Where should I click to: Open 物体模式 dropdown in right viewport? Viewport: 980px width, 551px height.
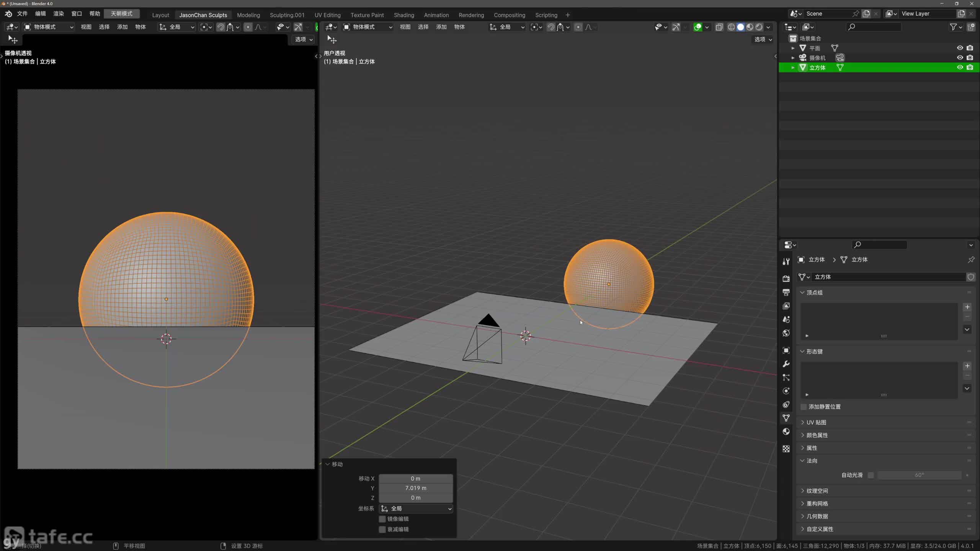[x=367, y=27]
